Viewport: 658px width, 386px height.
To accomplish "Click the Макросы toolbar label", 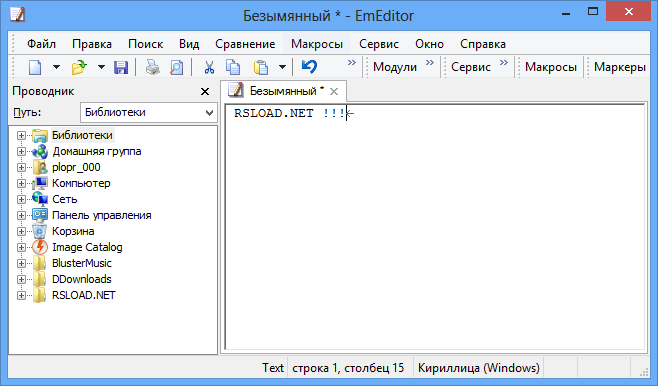I will [x=551, y=67].
